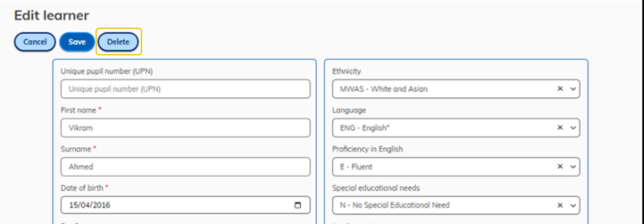644x224 pixels.
Task: Open the ENG - English combo box
Action: pyautogui.click(x=456, y=128)
